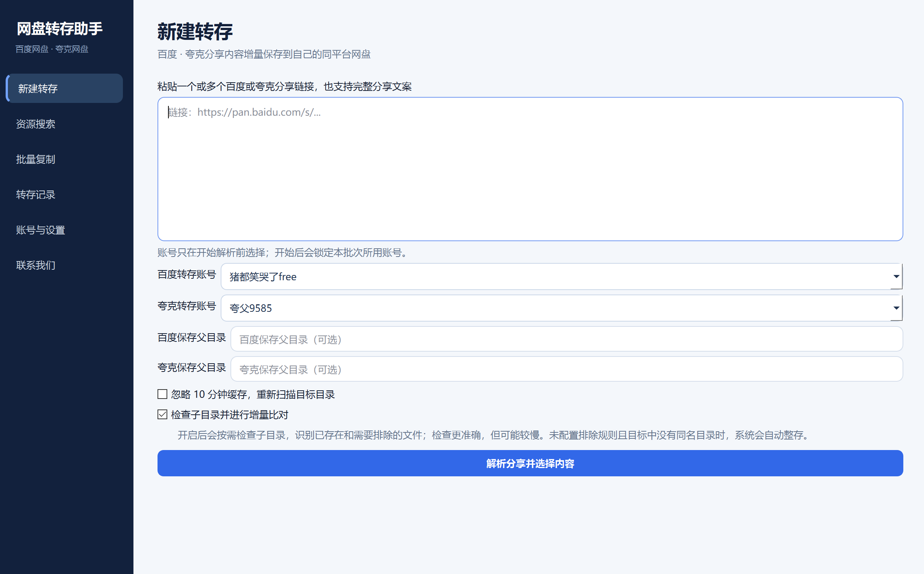Expand the 百度转存账号 dropdown
Screen dimensions: 924x574
(561, 276)
